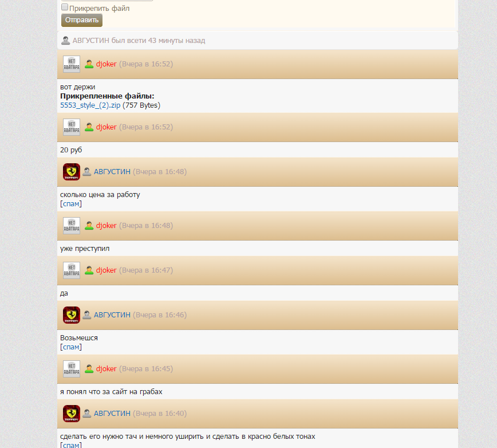Click the 'Отправить' button

click(x=82, y=20)
